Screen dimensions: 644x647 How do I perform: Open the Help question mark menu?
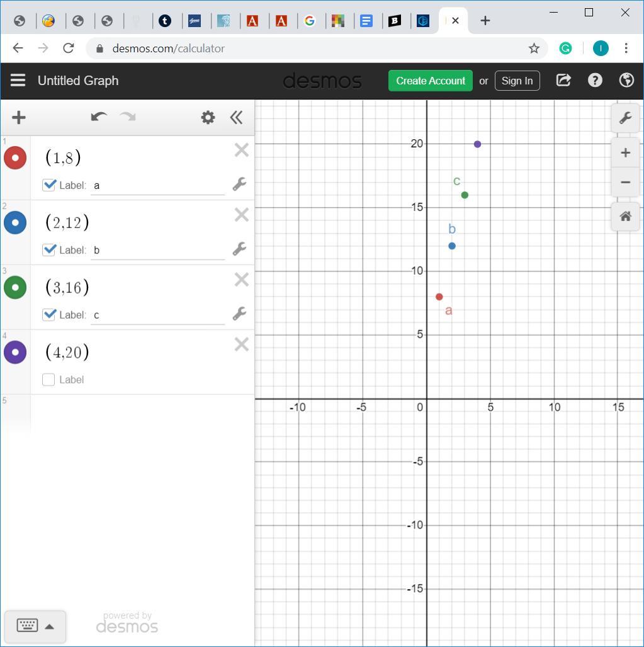tap(595, 80)
